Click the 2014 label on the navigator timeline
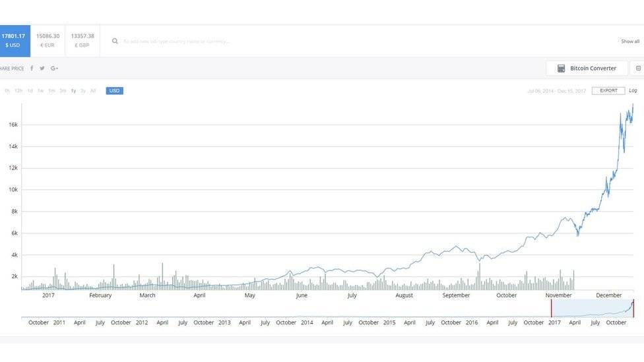Image resolution: width=644 pixels, height=362 pixels. pyautogui.click(x=307, y=322)
